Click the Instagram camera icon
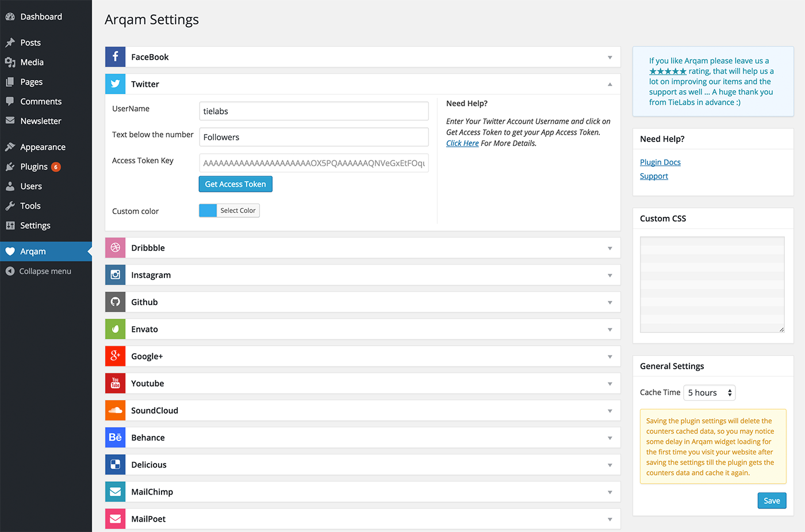 [x=115, y=275]
